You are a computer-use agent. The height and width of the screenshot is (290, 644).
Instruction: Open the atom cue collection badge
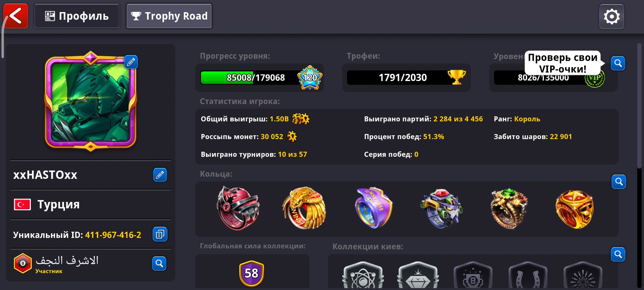pyautogui.click(x=363, y=275)
